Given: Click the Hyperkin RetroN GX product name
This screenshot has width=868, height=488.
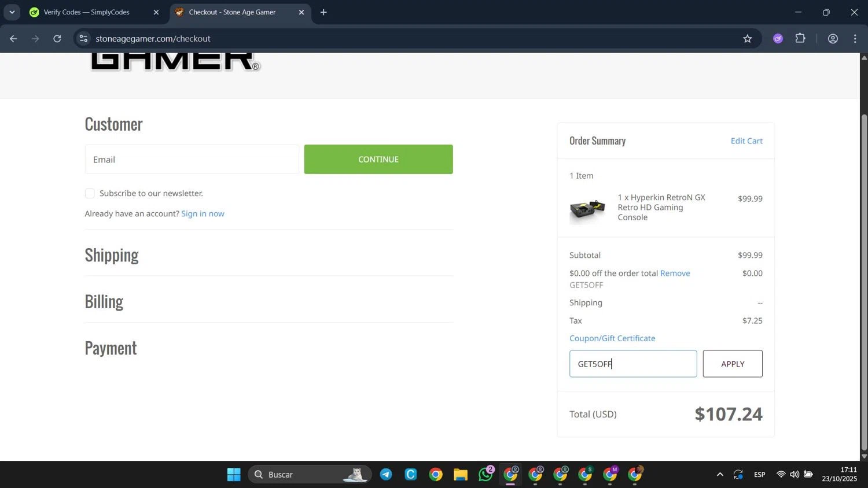Looking at the screenshot, I should tap(661, 207).
